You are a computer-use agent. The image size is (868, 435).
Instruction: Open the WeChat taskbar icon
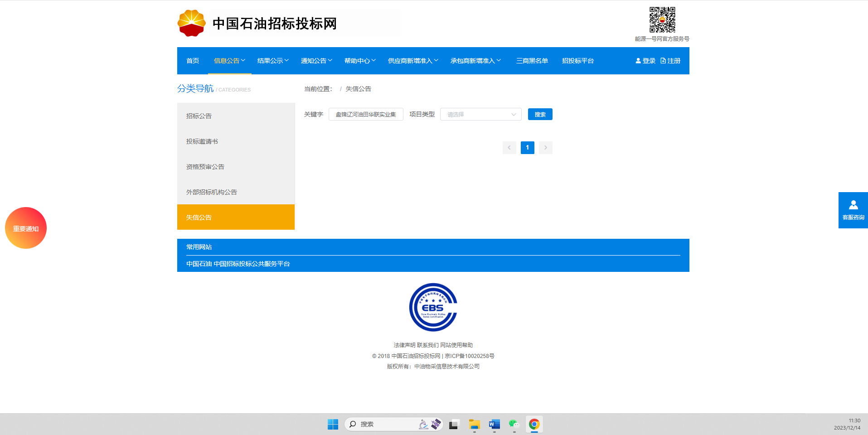point(514,424)
